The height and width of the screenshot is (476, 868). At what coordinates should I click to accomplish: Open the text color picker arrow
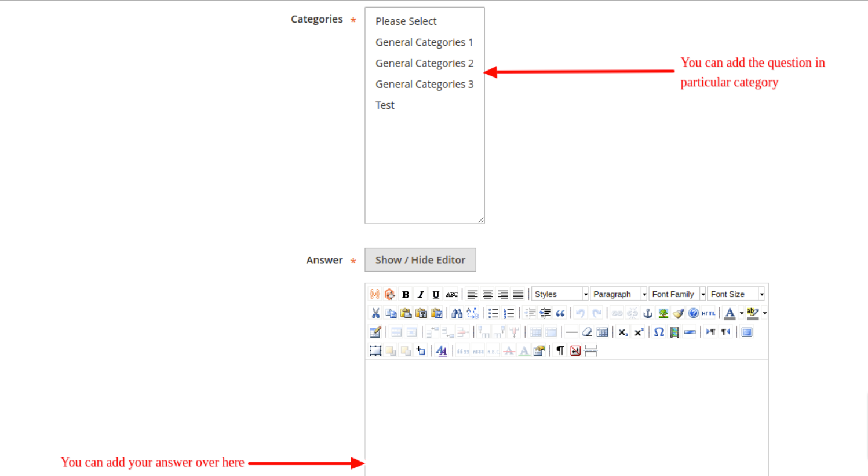[742, 313]
